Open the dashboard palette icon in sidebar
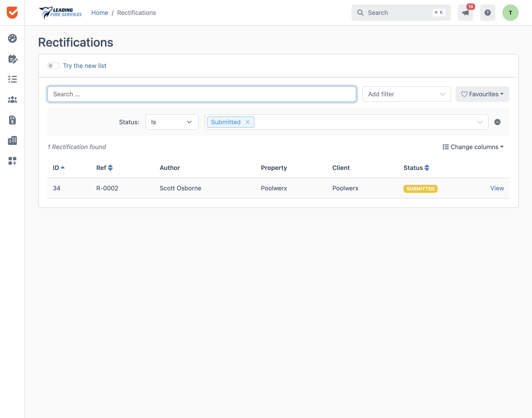This screenshot has height=418, width=532. coord(12,38)
